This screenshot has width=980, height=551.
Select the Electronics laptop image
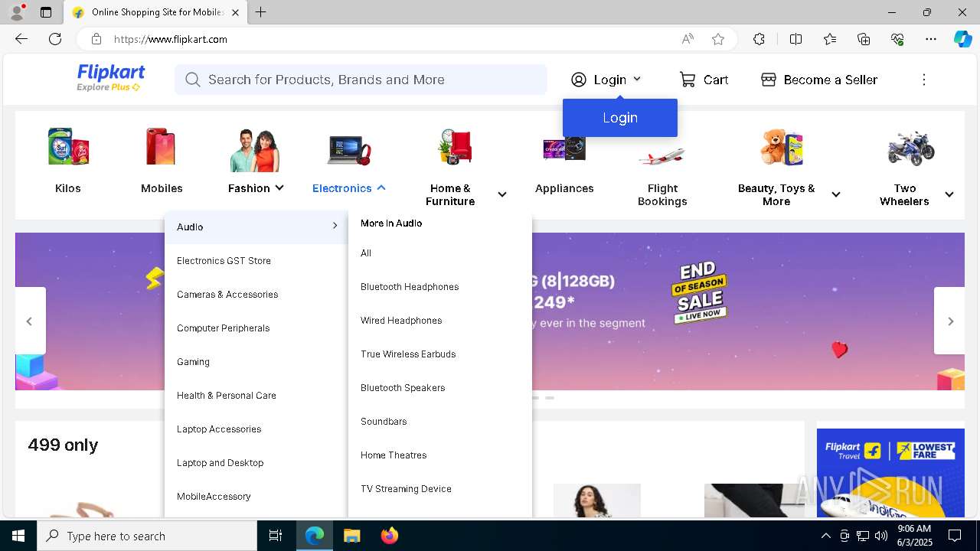pos(349,149)
